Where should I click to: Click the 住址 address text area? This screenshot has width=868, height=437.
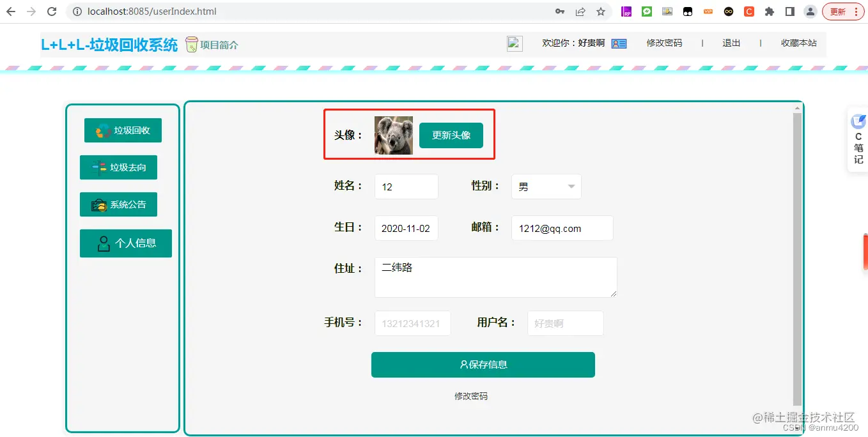(496, 277)
